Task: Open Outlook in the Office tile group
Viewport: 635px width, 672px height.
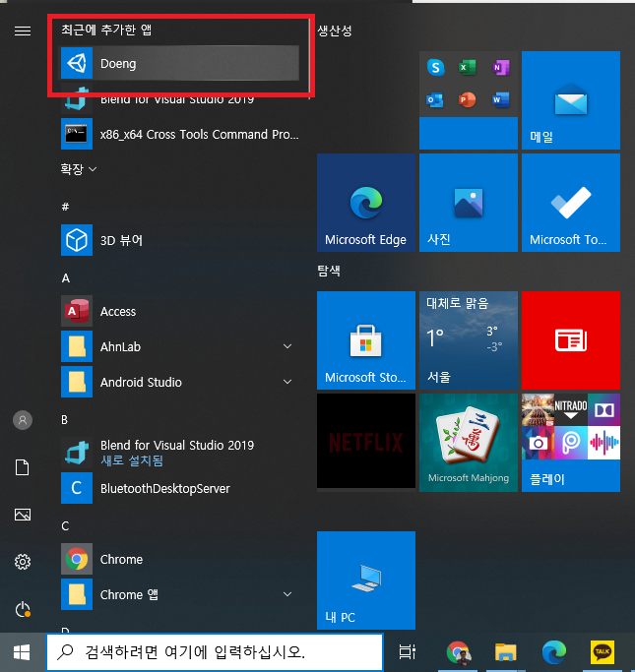Action: [x=435, y=100]
